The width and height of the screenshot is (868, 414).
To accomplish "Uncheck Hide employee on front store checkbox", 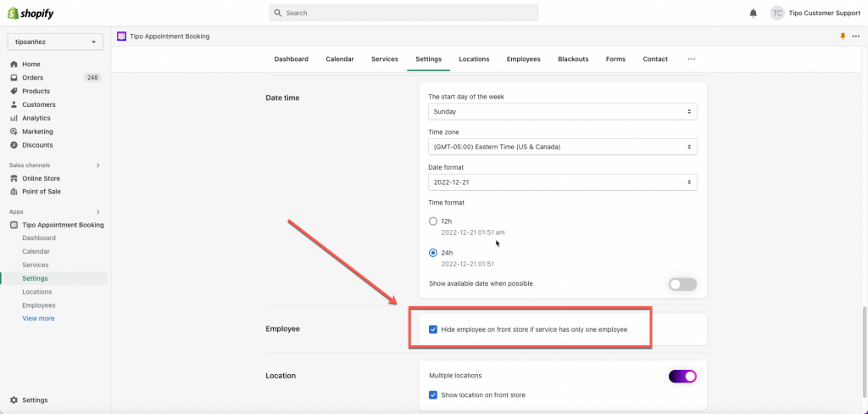I will 433,329.
